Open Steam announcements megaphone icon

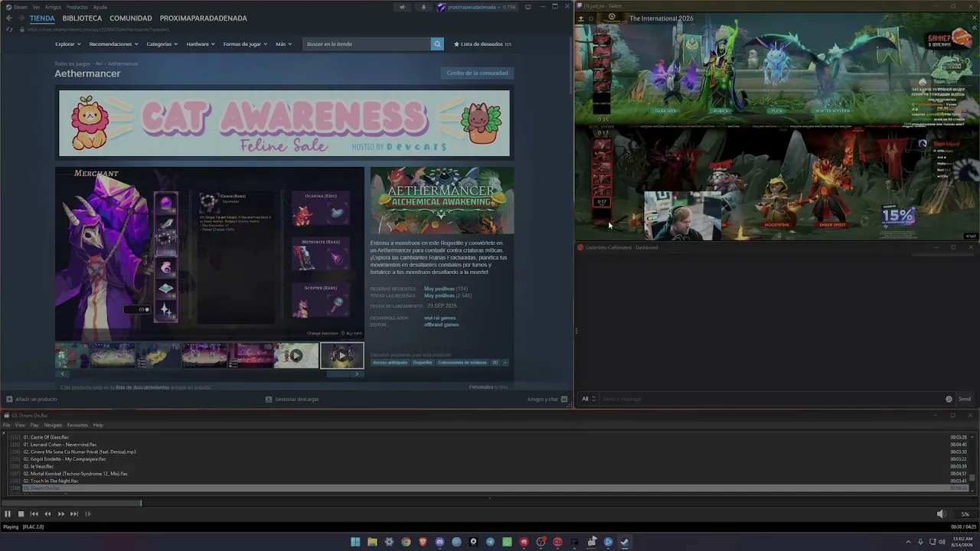click(x=402, y=7)
